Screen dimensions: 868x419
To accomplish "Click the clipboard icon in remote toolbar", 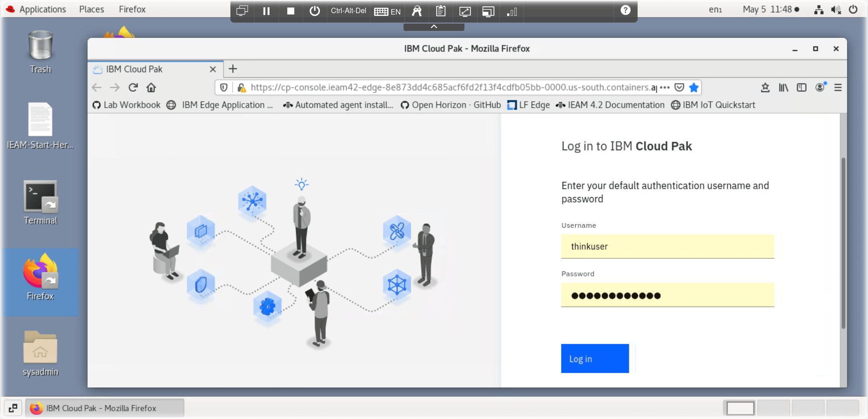I will click(440, 11).
